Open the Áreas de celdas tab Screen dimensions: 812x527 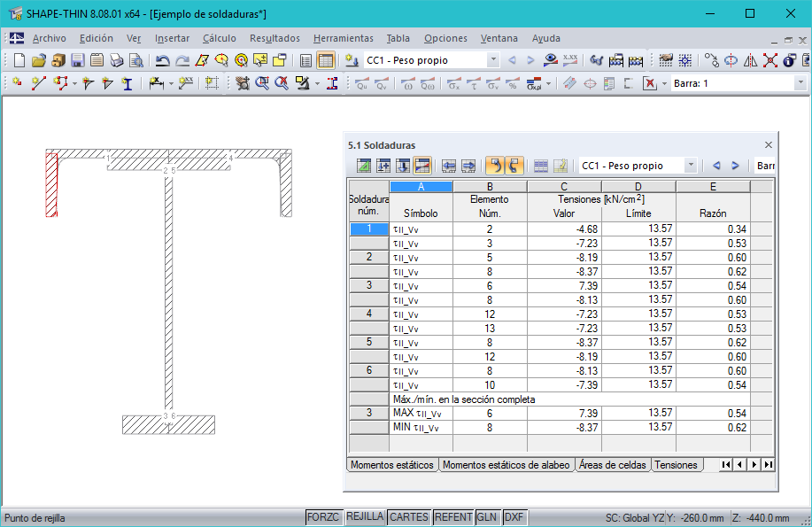pyautogui.click(x=612, y=465)
